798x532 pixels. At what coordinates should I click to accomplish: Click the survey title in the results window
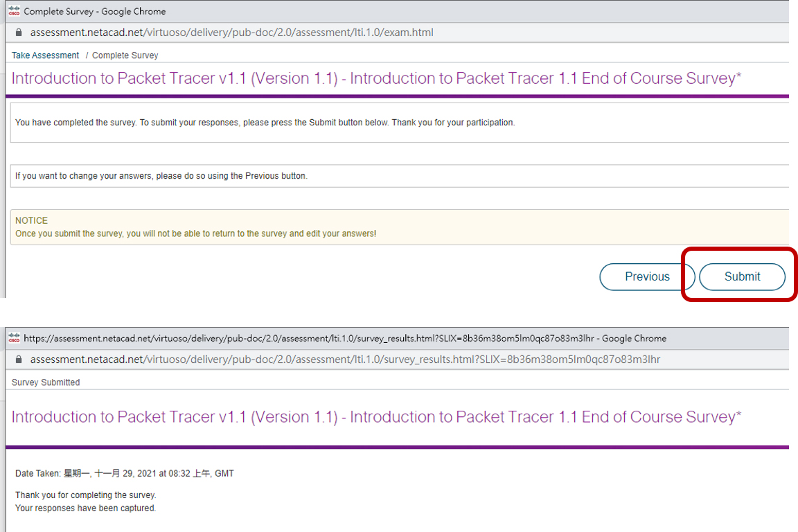pyautogui.click(x=376, y=417)
